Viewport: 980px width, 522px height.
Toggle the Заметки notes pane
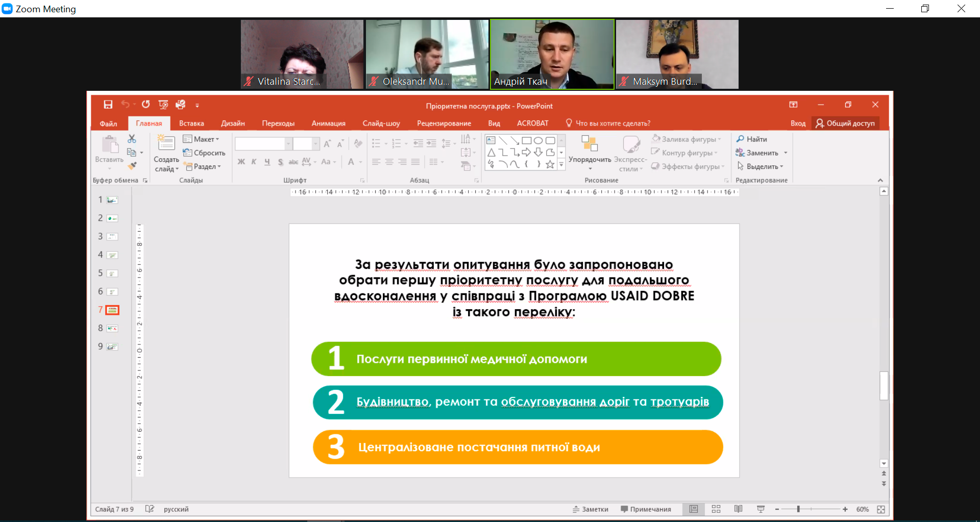click(x=591, y=509)
